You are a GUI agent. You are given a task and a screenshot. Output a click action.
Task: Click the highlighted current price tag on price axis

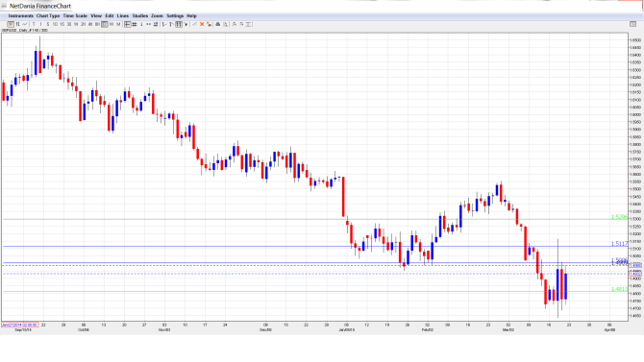(635, 274)
